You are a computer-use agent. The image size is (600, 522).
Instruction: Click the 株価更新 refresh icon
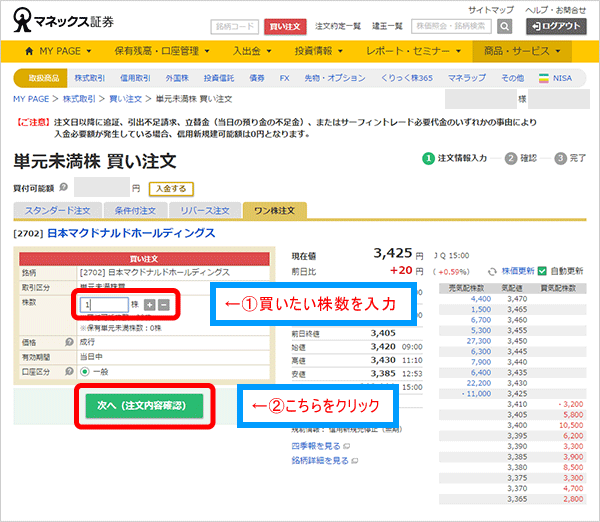coord(492,271)
